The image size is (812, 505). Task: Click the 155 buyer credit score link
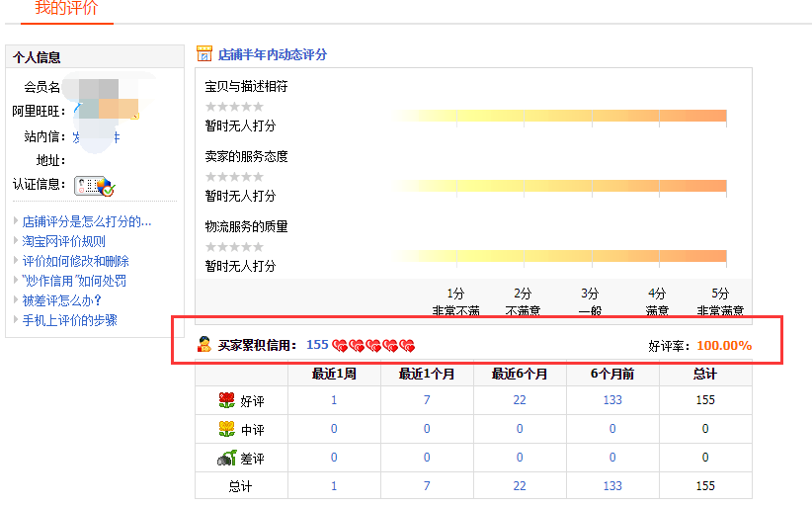tap(317, 345)
